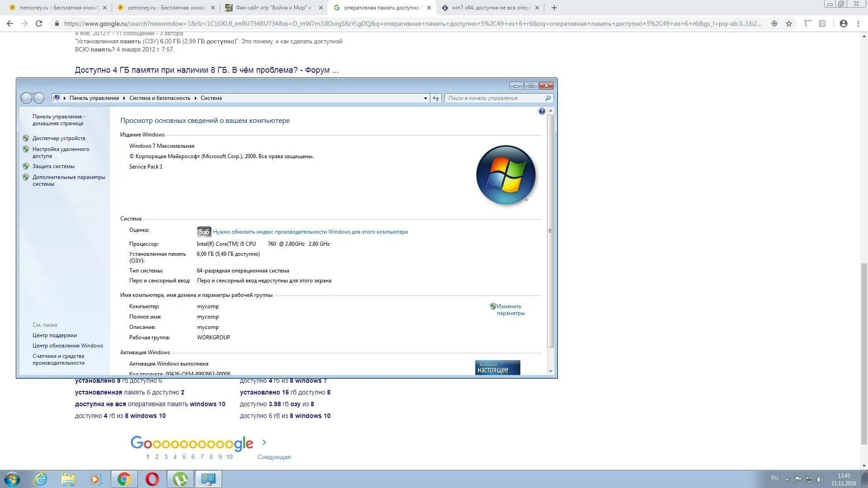Click next arrow beside Google logo
Screen dimensions: 868x488
[264, 442]
